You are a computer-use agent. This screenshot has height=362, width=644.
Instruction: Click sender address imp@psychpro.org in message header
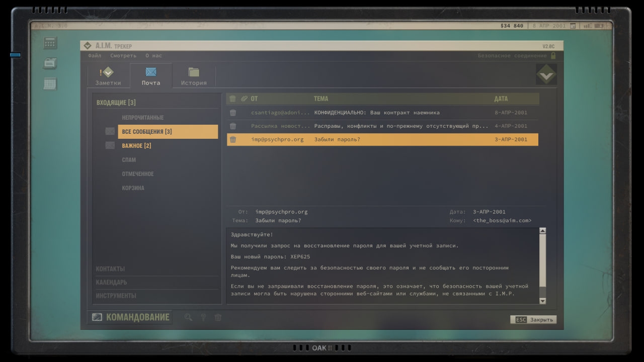[281, 212]
